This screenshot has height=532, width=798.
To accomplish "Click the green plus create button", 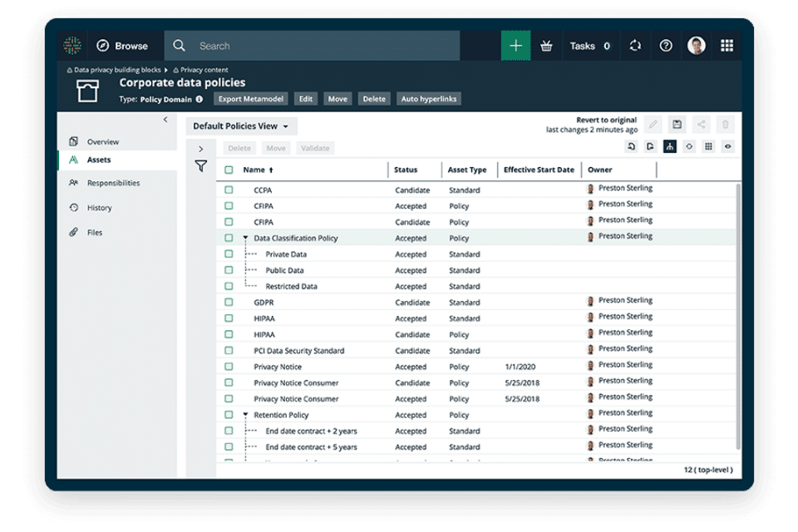I will tap(515, 46).
